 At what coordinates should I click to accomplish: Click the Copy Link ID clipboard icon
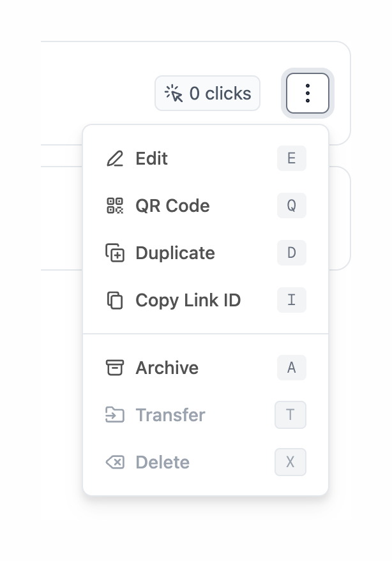tap(116, 300)
